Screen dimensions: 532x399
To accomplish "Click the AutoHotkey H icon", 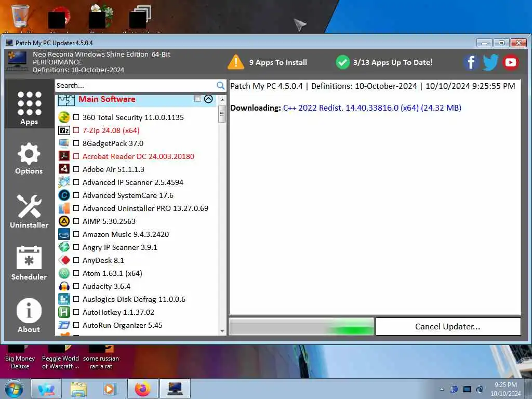I will point(64,312).
